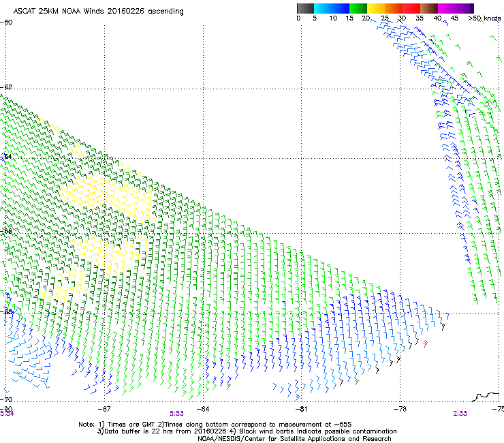This screenshot has height=443, width=504.
Task: Click the single red wind barb on the map
Action: pos(425,344)
